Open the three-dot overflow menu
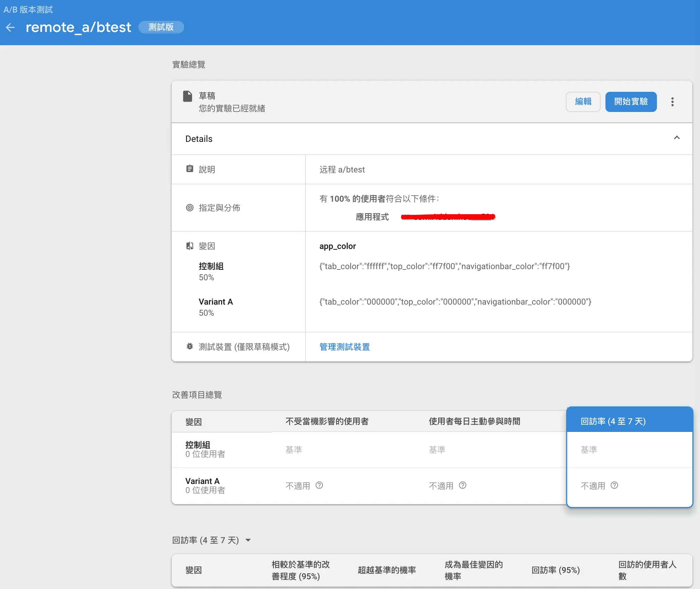Image resolution: width=700 pixels, height=589 pixels. (x=672, y=102)
